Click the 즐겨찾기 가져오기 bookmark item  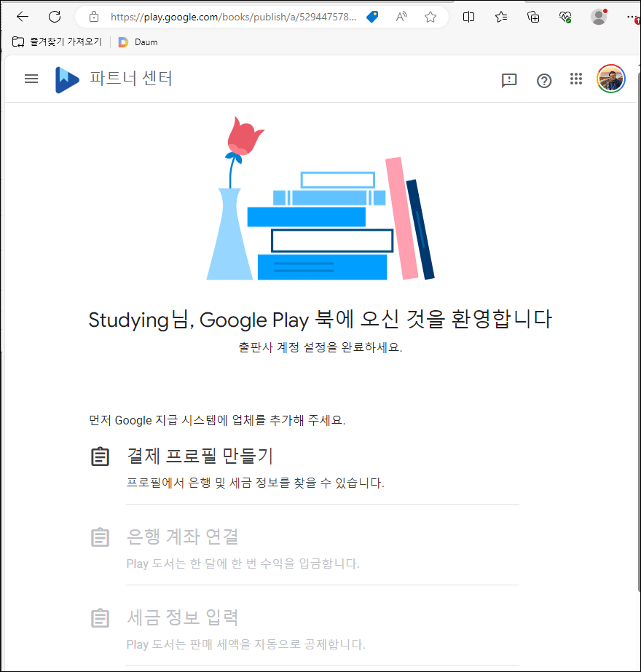(57, 41)
